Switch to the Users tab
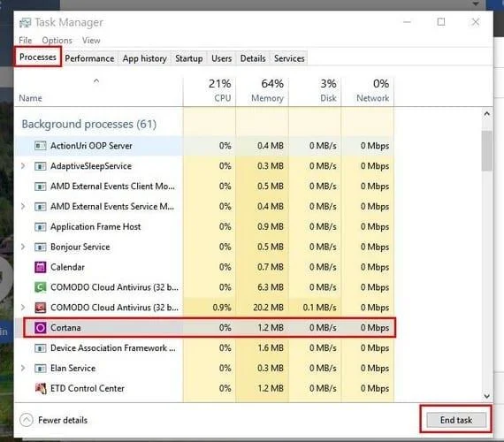Image resolution: width=504 pixels, height=442 pixels. 221,58
